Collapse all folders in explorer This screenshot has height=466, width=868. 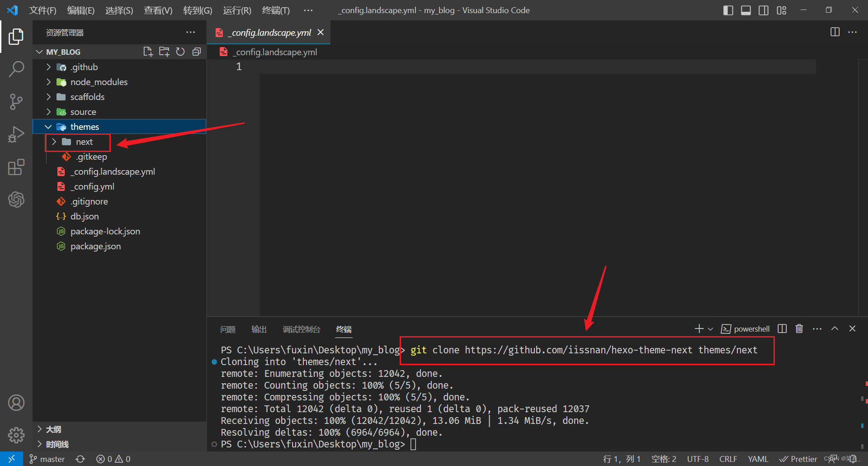197,52
